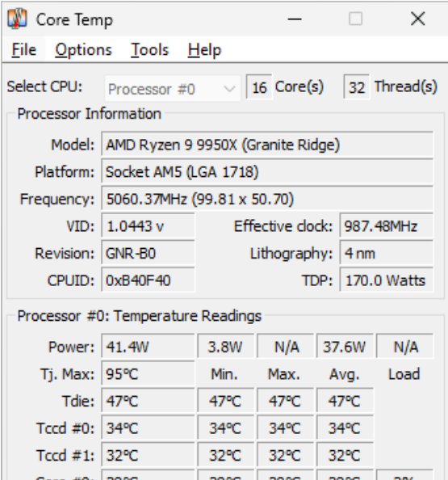Click the Platform value Socket AM5 (LGA 1718)

[x=267, y=172]
